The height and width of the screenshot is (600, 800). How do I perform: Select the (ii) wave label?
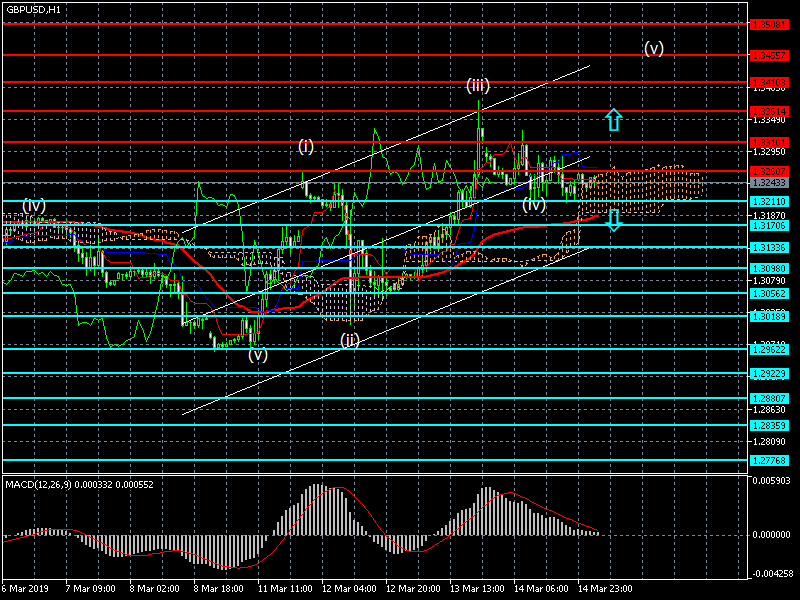tap(350, 340)
